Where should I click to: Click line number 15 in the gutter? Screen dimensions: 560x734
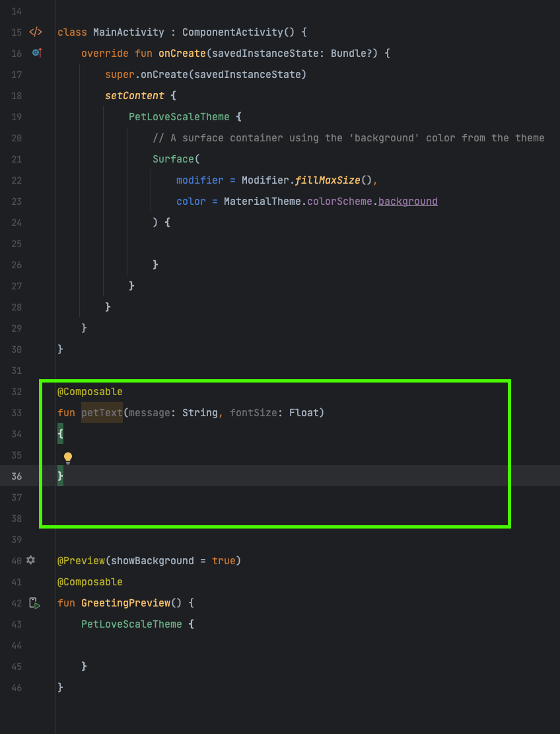(17, 32)
